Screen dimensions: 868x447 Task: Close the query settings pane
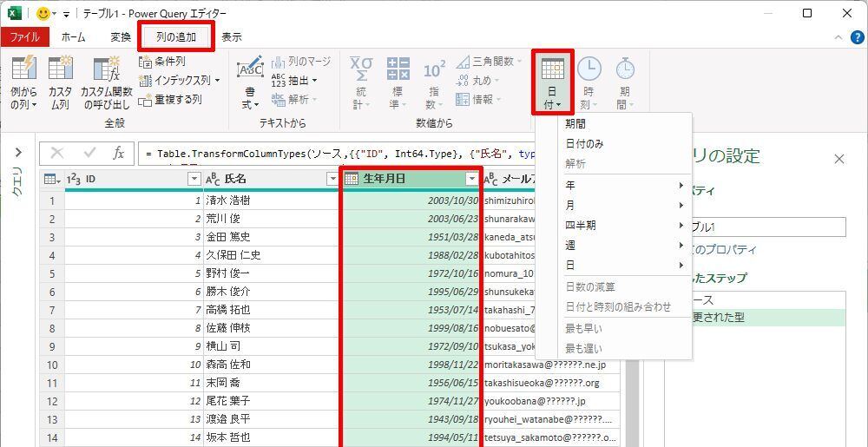click(x=838, y=159)
